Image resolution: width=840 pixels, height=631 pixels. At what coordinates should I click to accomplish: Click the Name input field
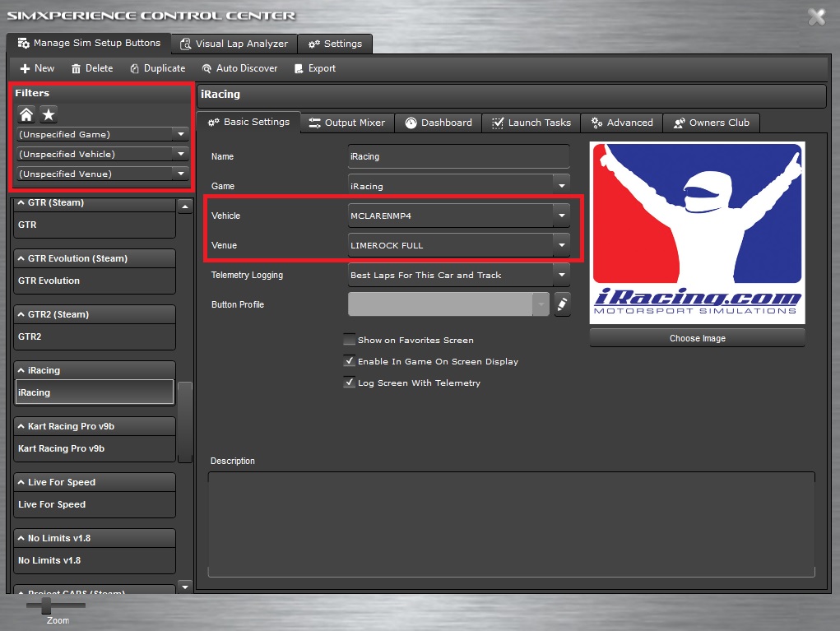coord(458,156)
